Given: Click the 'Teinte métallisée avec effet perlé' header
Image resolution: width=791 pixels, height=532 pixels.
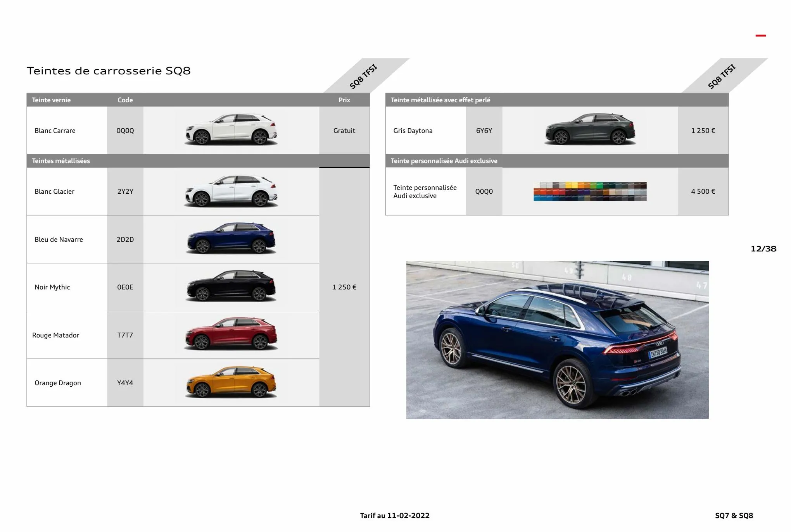Looking at the screenshot, I should [x=440, y=100].
